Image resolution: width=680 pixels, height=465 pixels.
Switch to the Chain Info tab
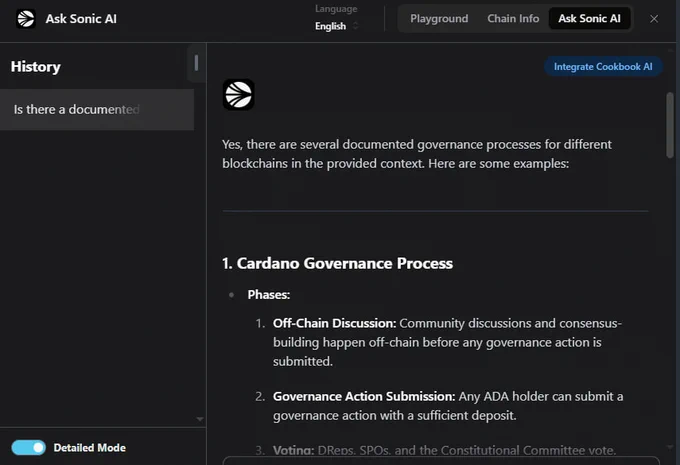(513, 19)
